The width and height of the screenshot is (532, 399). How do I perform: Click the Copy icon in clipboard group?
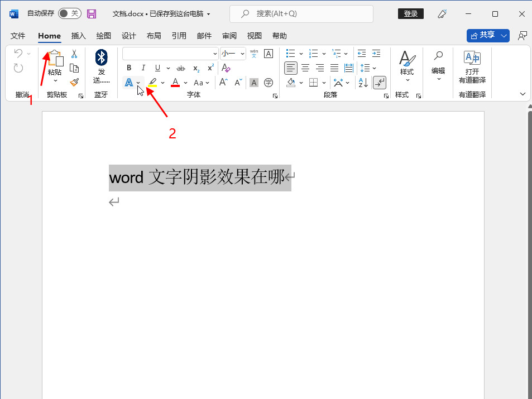click(74, 68)
